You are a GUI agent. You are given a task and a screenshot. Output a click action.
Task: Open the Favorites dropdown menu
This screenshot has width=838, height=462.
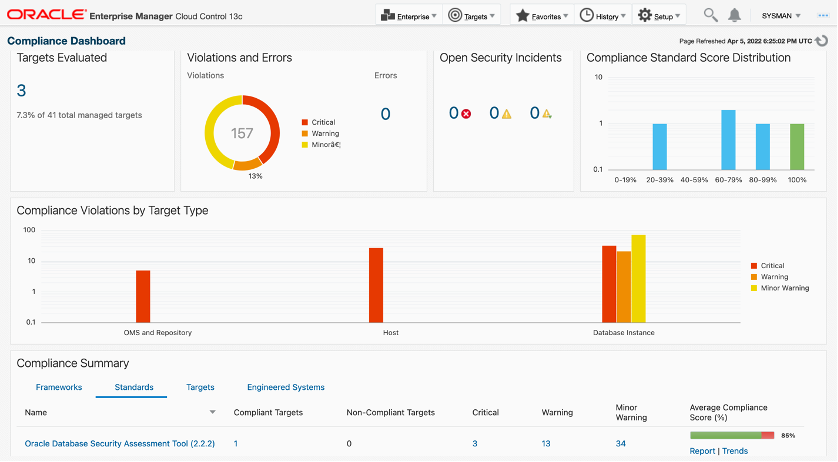542,16
